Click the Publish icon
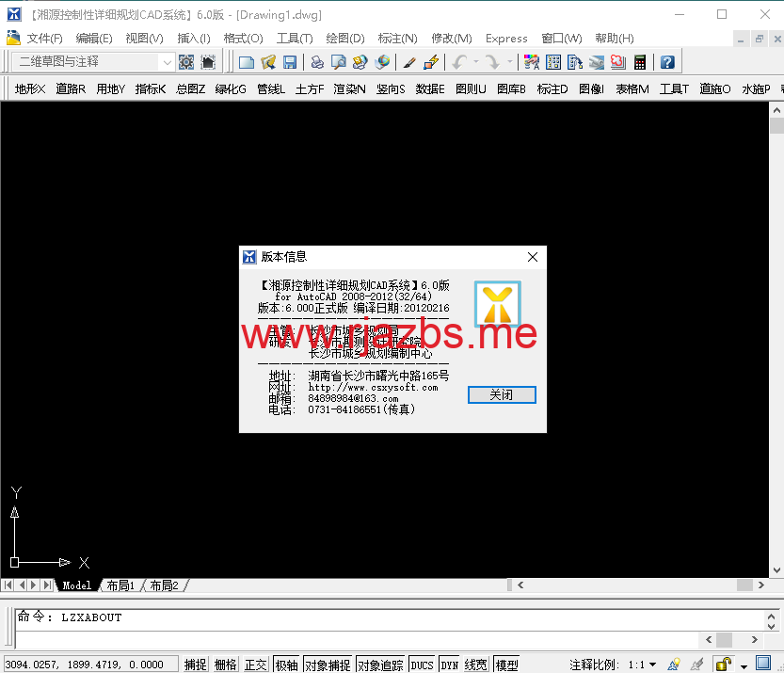 (360, 62)
